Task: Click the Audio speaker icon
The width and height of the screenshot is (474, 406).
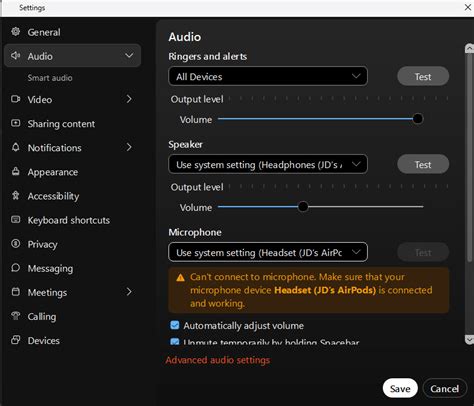Action: [x=16, y=55]
